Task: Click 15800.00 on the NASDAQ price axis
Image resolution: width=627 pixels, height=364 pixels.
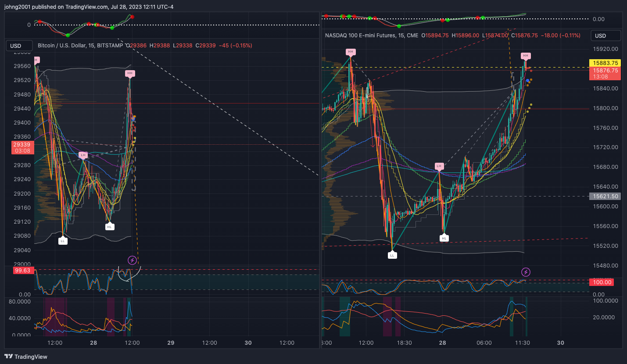Action: [x=606, y=108]
